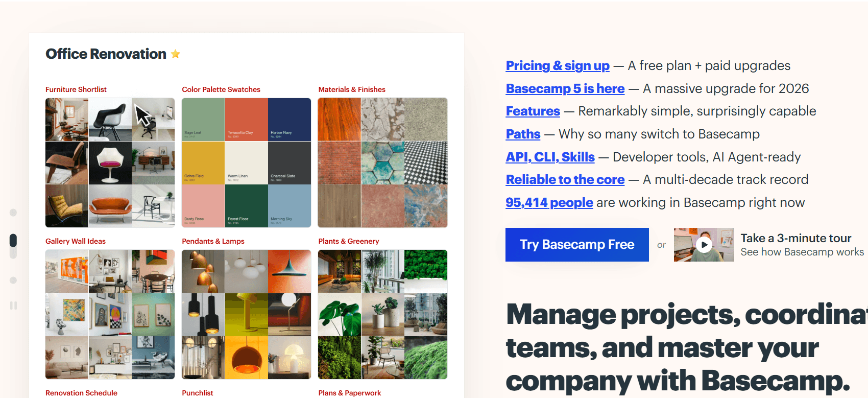Click the Try Basecamp Free button

coord(577,245)
